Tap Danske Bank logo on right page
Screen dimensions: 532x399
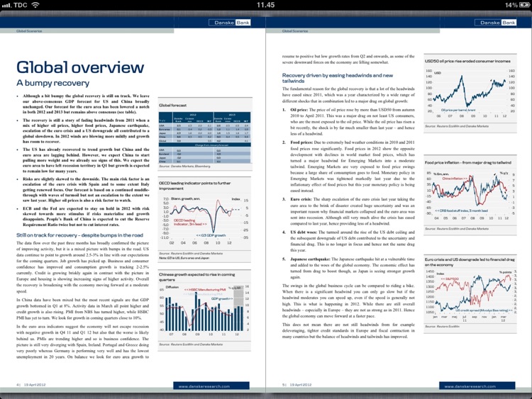point(495,23)
